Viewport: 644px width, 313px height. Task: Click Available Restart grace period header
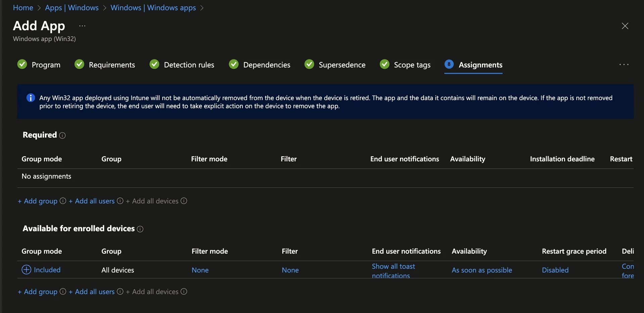[x=574, y=251]
